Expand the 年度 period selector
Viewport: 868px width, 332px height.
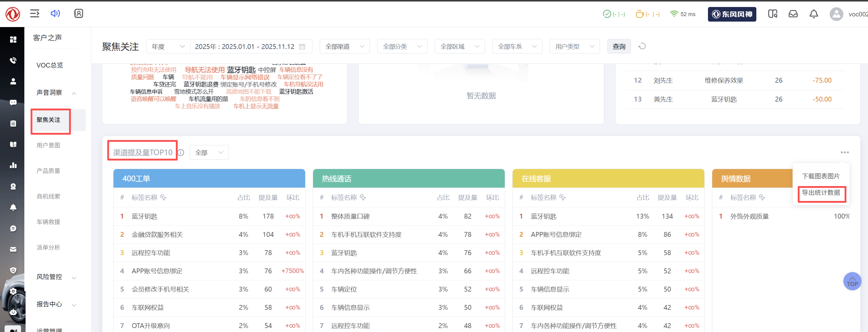point(168,47)
